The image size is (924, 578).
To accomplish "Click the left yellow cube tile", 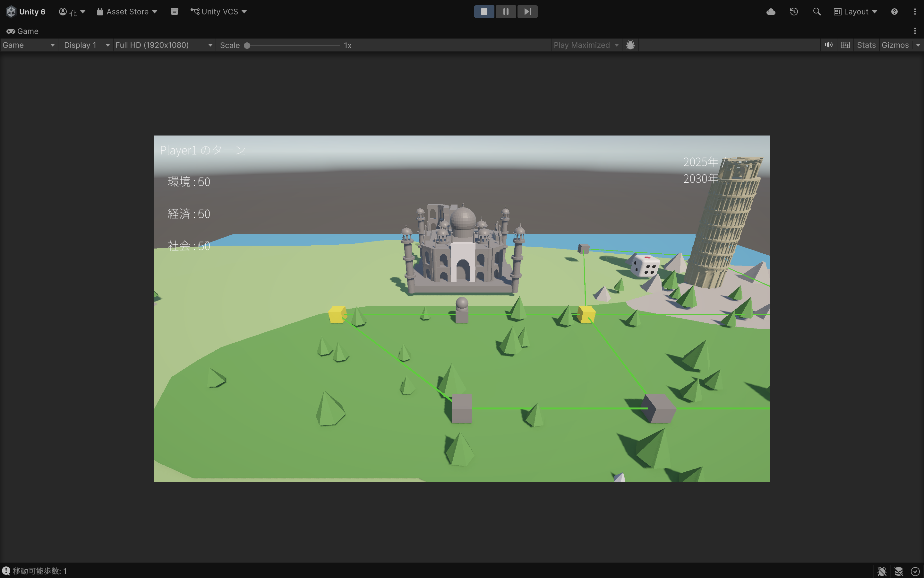I will coord(337,314).
